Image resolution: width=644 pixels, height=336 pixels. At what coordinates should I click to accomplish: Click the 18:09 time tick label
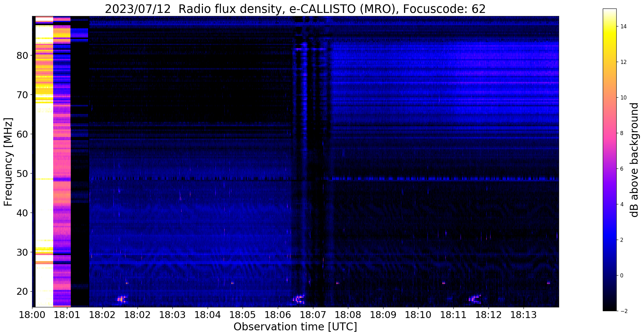click(383, 315)
